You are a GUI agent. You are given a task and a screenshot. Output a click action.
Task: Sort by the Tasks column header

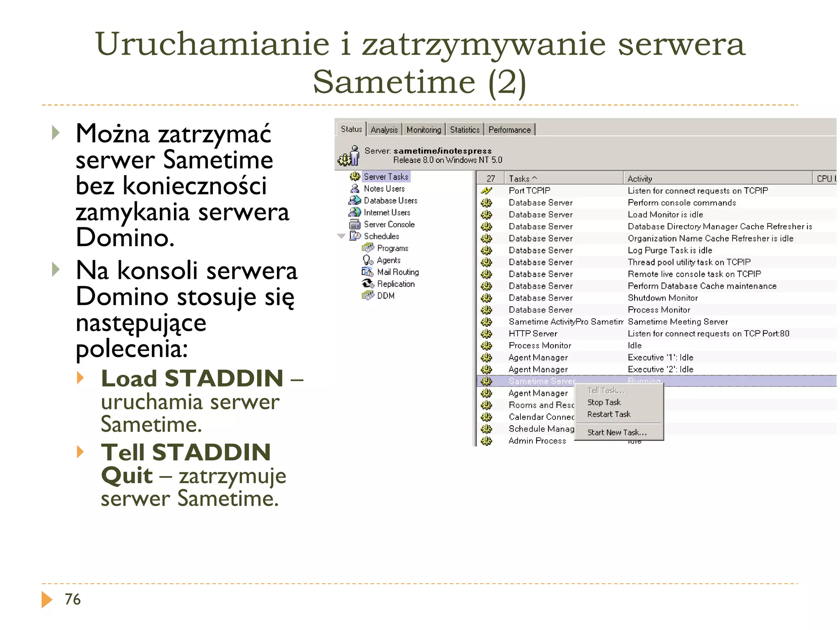[x=564, y=178]
